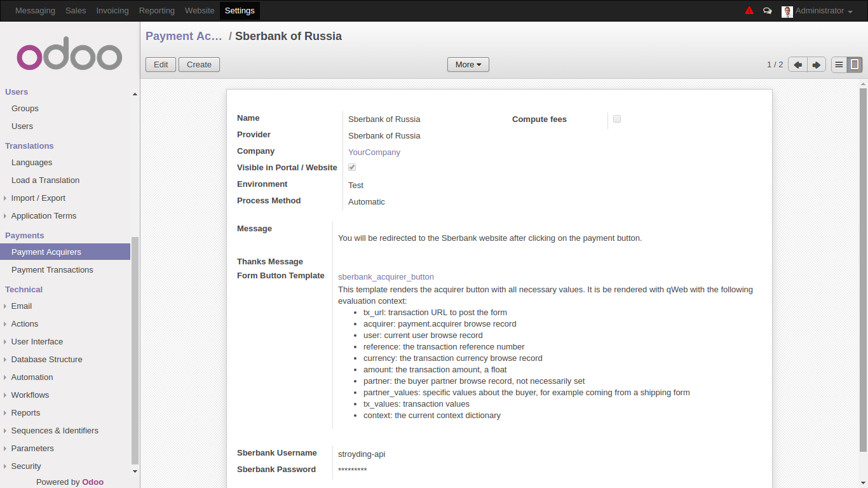
Task: Click the stroyding-api username value
Action: point(362,454)
